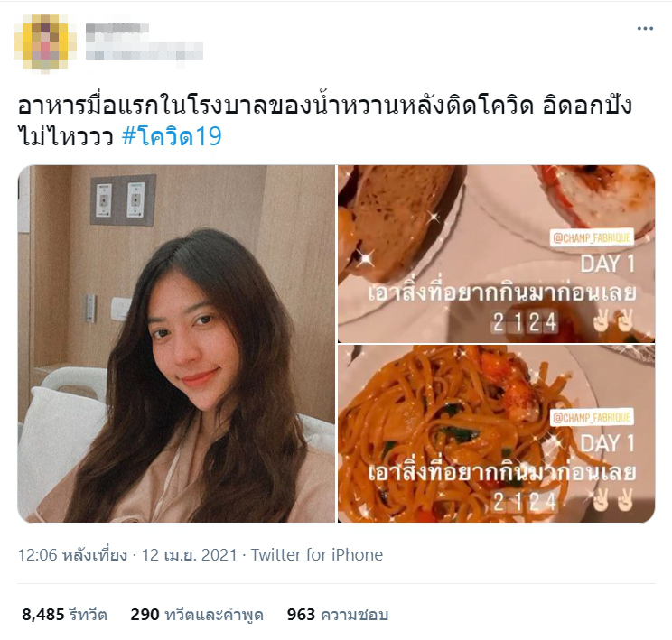View the 290 ทวีตและคำพูด quote tweets
672x640 pixels.
[x=197, y=615]
